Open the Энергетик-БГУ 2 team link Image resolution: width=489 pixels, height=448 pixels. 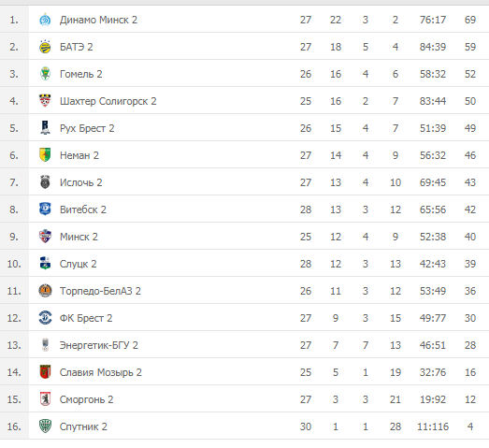(99, 345)
